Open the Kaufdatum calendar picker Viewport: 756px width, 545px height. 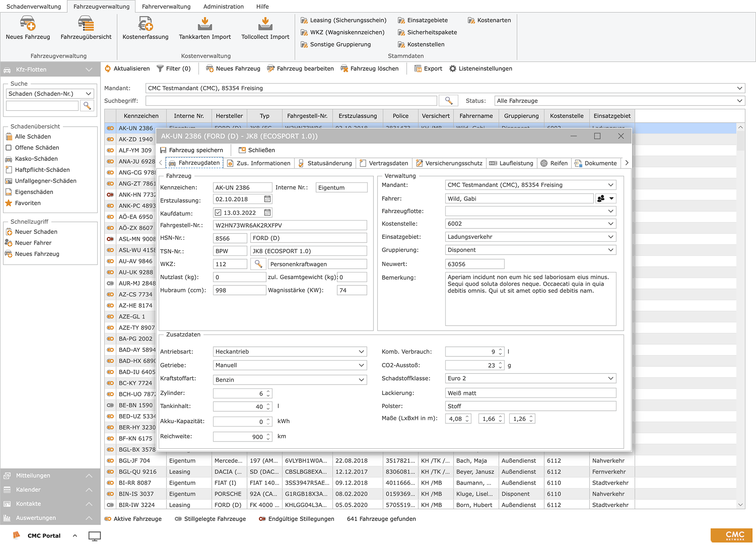(268, 213)
